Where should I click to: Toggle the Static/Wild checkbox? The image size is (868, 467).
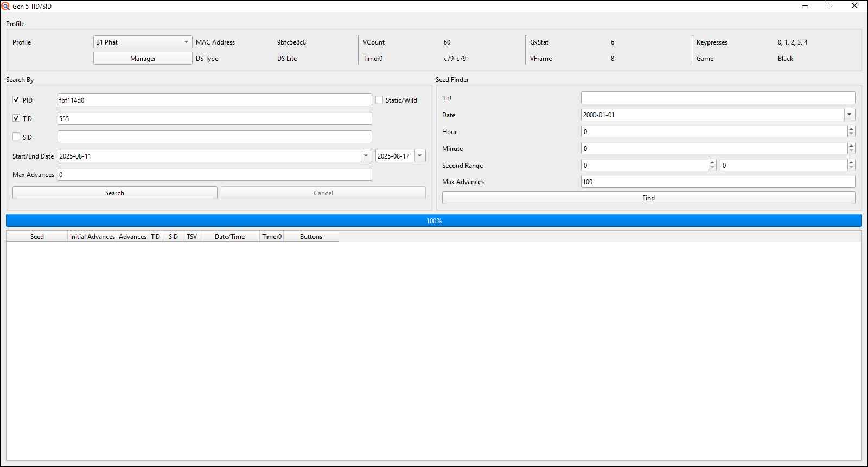[379, 100]
